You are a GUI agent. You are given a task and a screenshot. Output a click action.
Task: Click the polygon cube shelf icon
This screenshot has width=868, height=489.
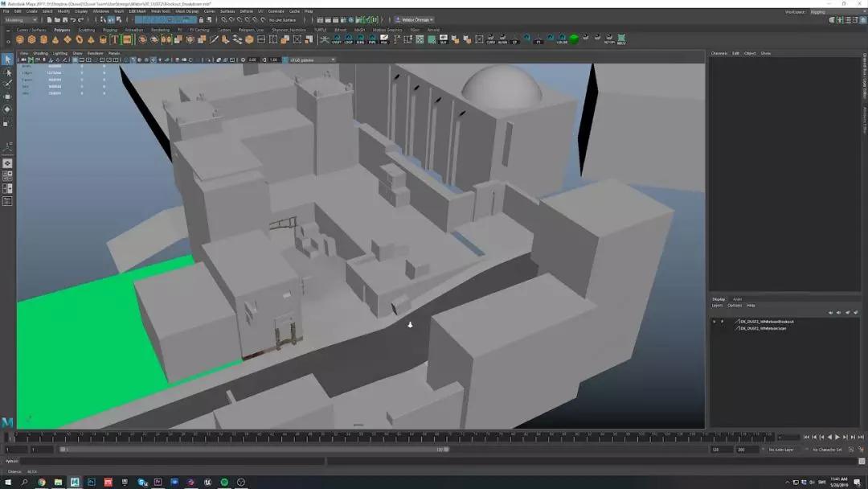coord(32,39)
